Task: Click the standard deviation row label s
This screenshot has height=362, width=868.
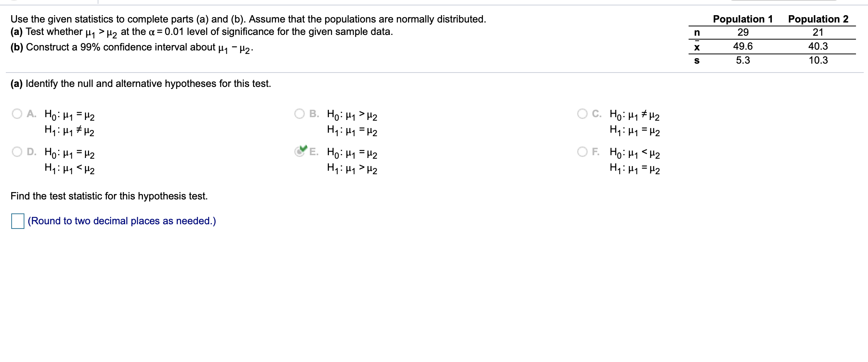Action: (x=697, y=61)
